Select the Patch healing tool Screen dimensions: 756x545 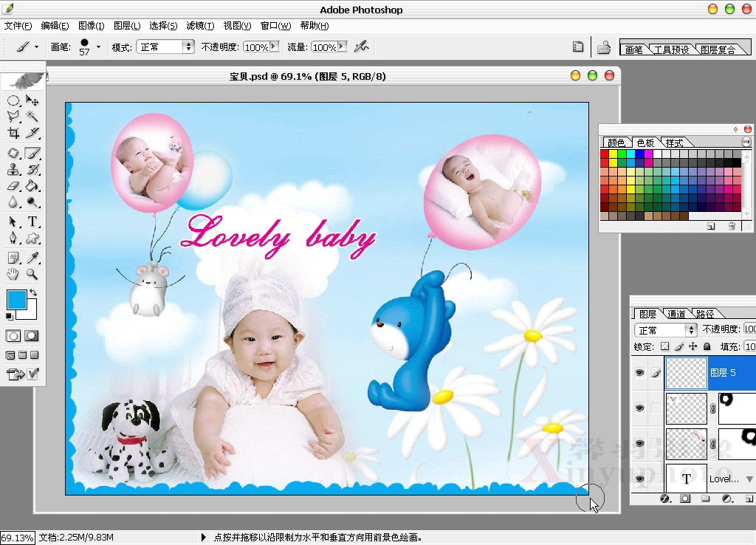[13, 154]
